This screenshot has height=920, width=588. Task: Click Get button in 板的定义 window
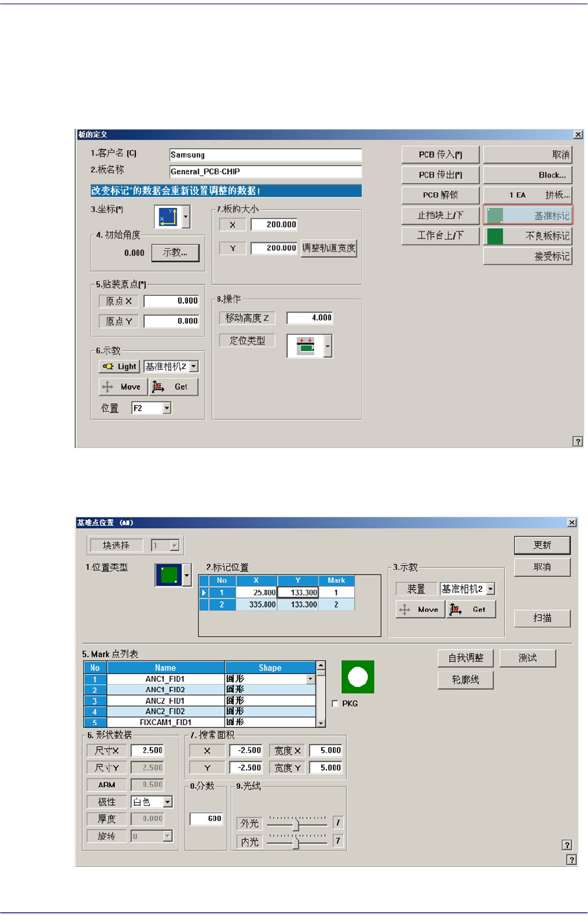pos(174,387)
